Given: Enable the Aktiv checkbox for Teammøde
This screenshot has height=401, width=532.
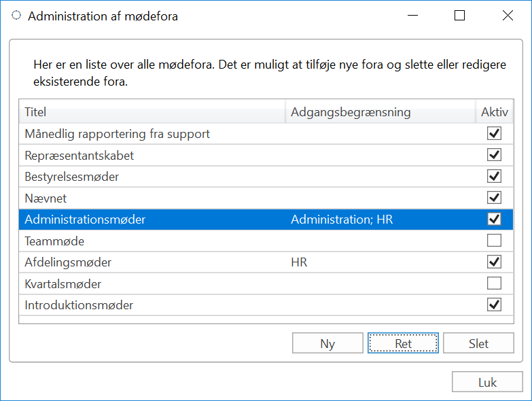Looking at the screenshot, I should click(x=494, y=241).
